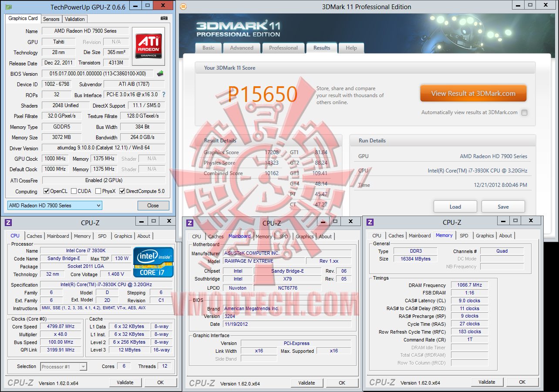
Task: Open the Help tab in 3DMark 11
Action: [351, 48]
